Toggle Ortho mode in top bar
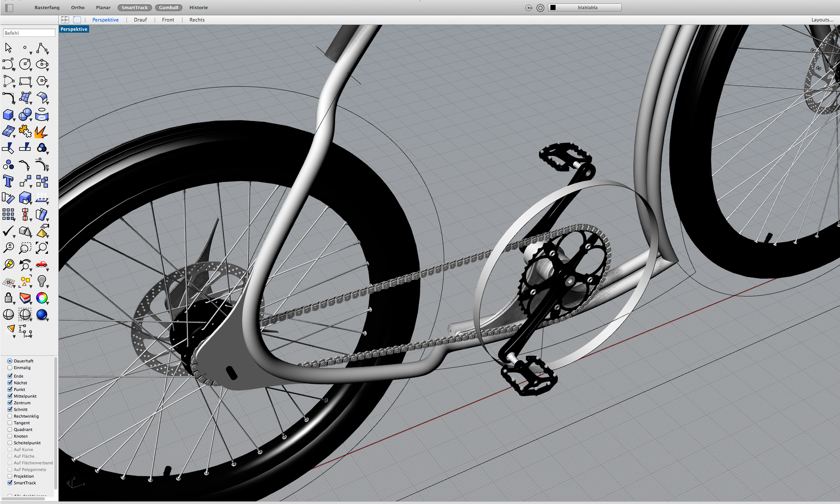The image size is (840, 504). 78,8
